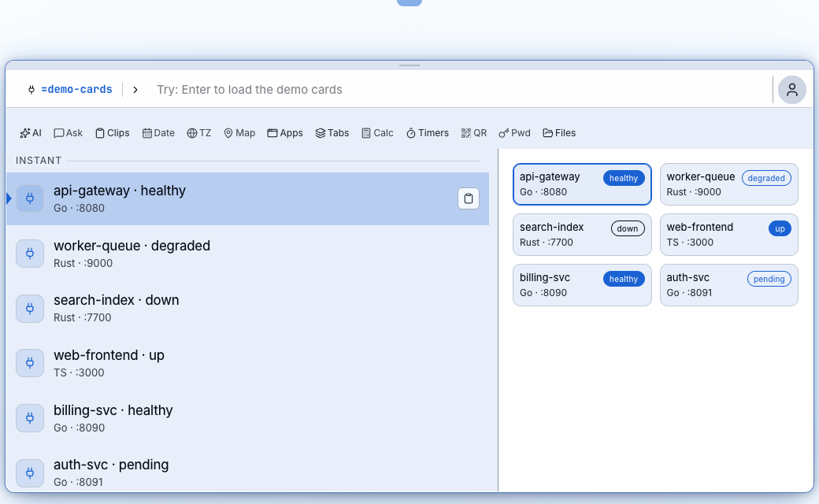Click the up badge on web-frontend card
This screenshot has height=504, width=819.
780,228
